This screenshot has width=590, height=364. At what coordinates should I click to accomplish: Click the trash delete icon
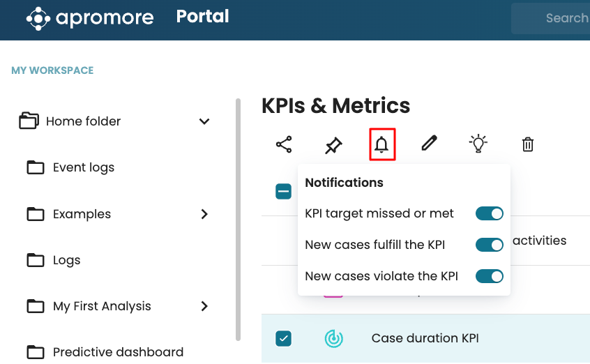pos(528,144)
